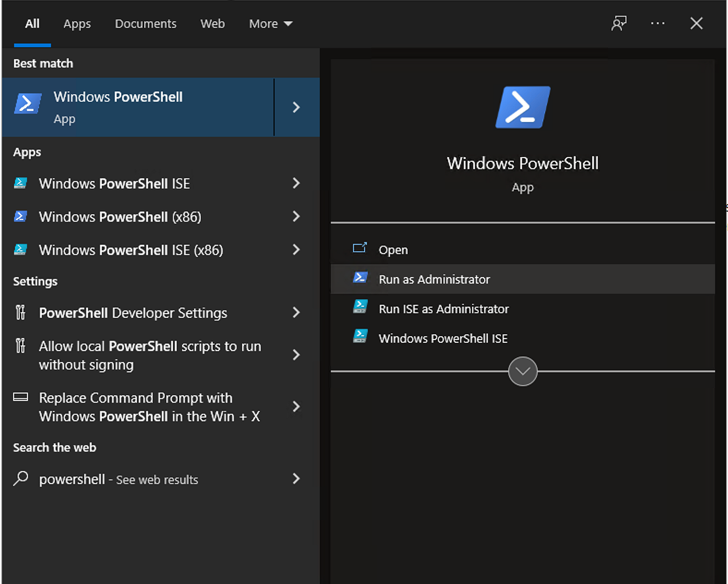
Task: Open the ellipsis options menu
Action: 658,23
